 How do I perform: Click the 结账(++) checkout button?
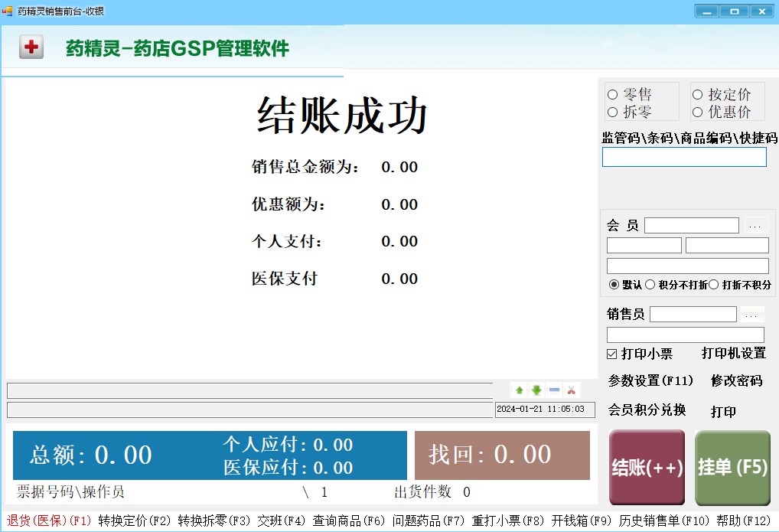(647, 468)
